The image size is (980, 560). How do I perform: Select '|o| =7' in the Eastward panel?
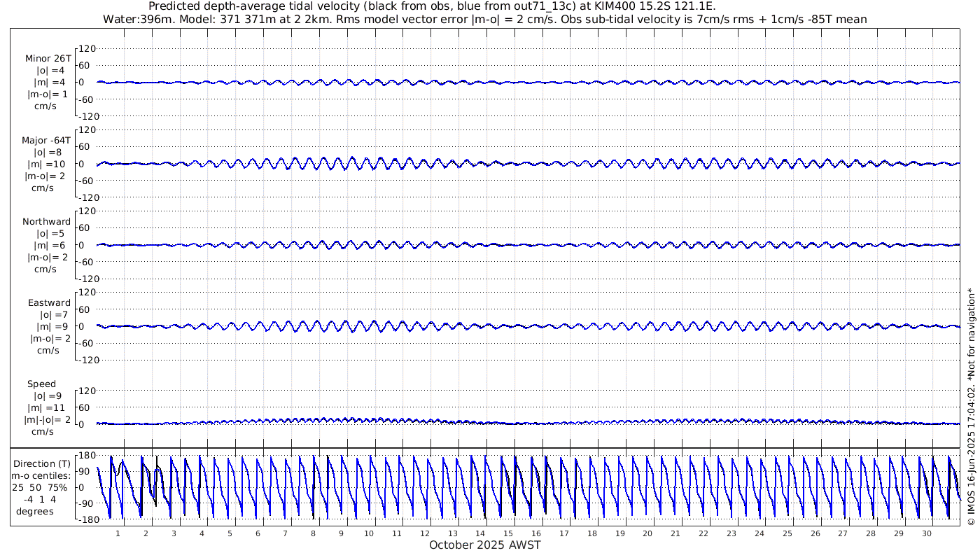pyautogui.click(x=53, y=315)
